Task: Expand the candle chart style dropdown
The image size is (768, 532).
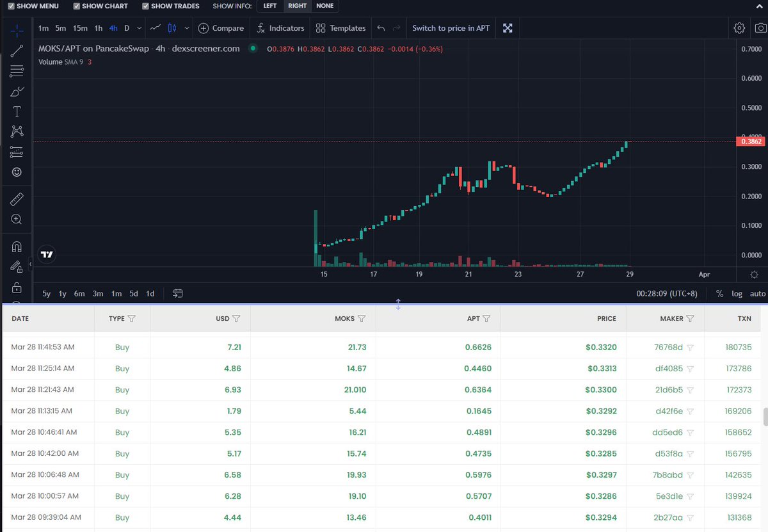Action: point(186,28)
